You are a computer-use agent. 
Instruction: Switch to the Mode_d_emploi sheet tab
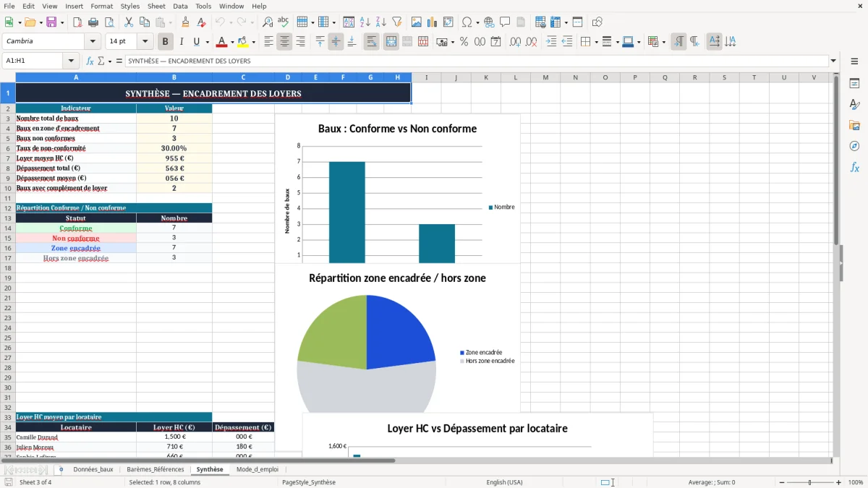(x=258, y=469)
